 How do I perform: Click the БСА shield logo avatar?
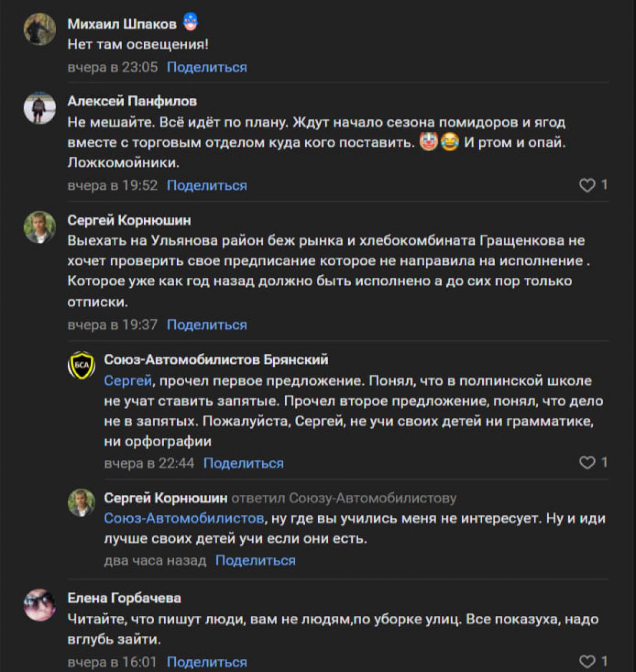[x=82, y=365]
